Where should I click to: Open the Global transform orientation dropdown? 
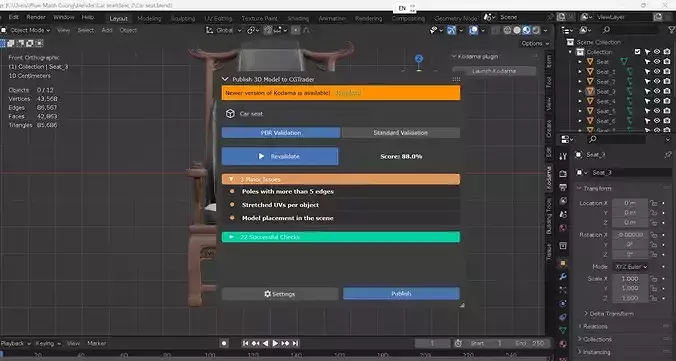click(x=223, y=30)
